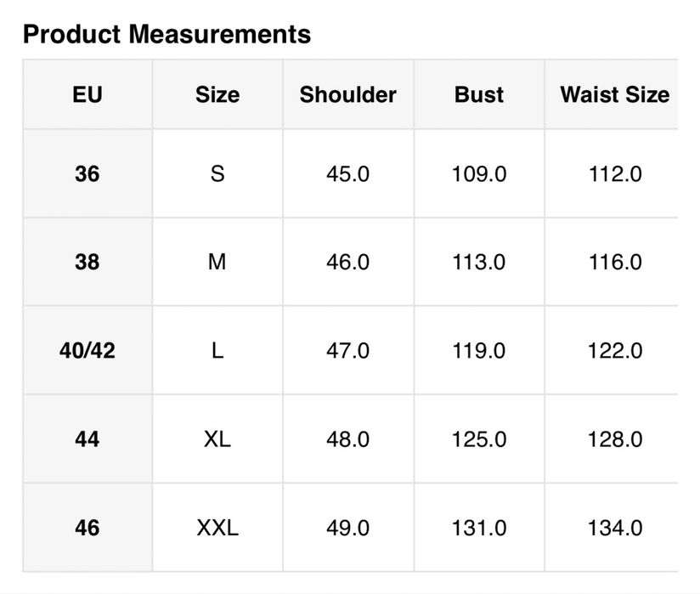Select EU size 38 row label
The image size is (700, 594).
point(87,263)
